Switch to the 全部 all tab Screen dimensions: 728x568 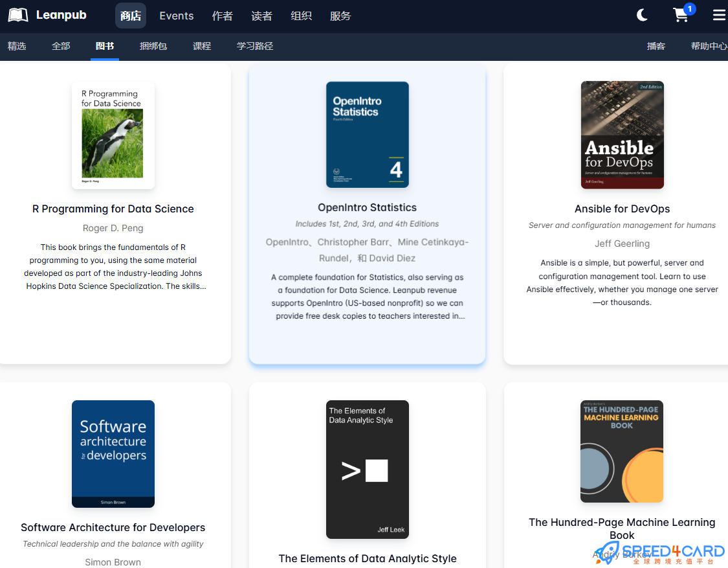pos(61,46)
